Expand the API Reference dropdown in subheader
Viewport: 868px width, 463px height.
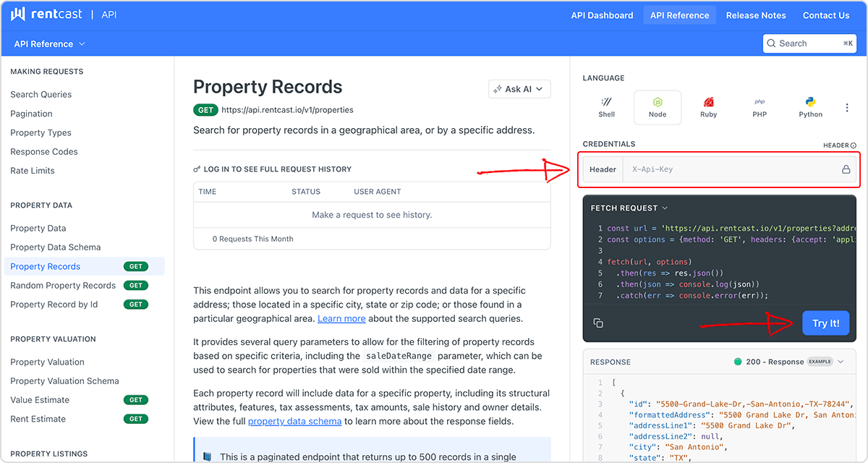(x=49, y=44)
